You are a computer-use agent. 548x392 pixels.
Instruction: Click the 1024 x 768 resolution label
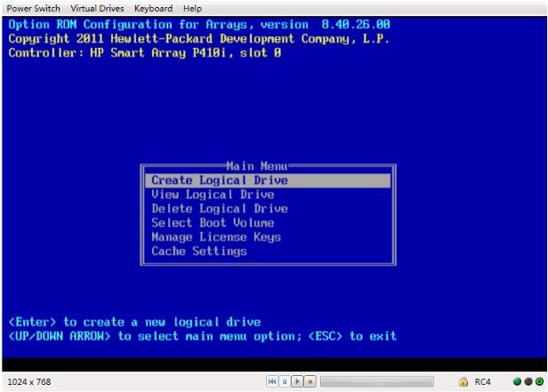coord(29,382)
